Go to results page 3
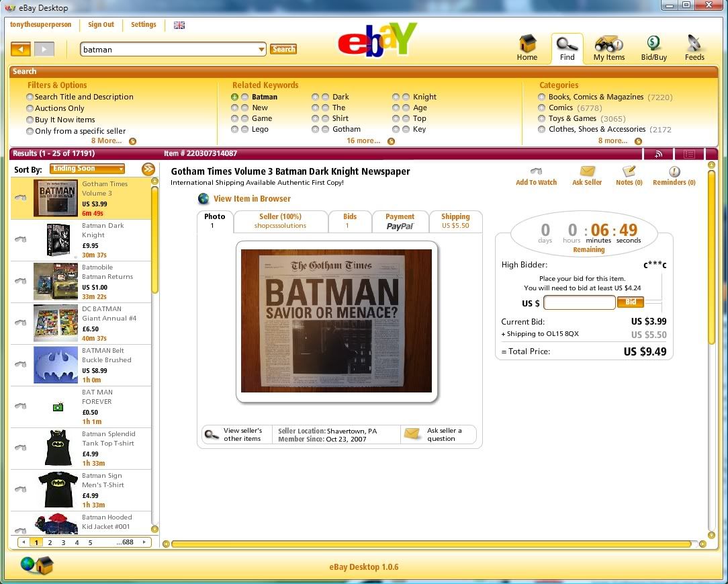This screenshot has width=728, height=584. pyautogui.click(x=63, y=542)
